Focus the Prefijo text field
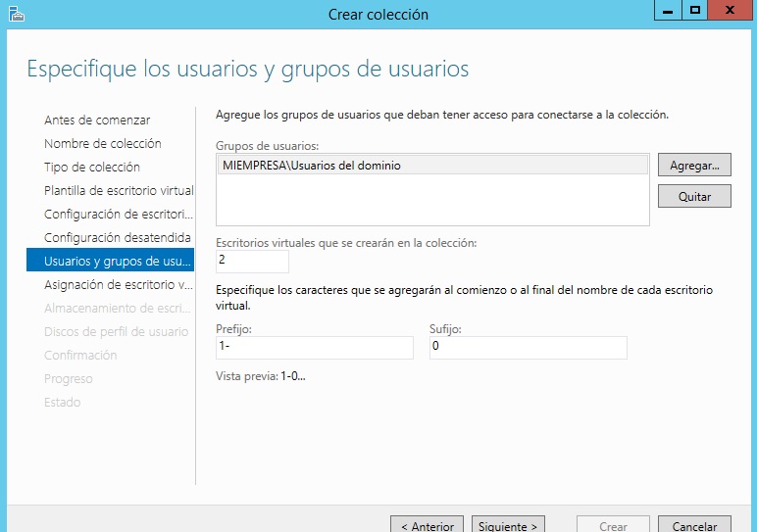The width and height of the screenshot is (757, 532). (x=314, y=348)
